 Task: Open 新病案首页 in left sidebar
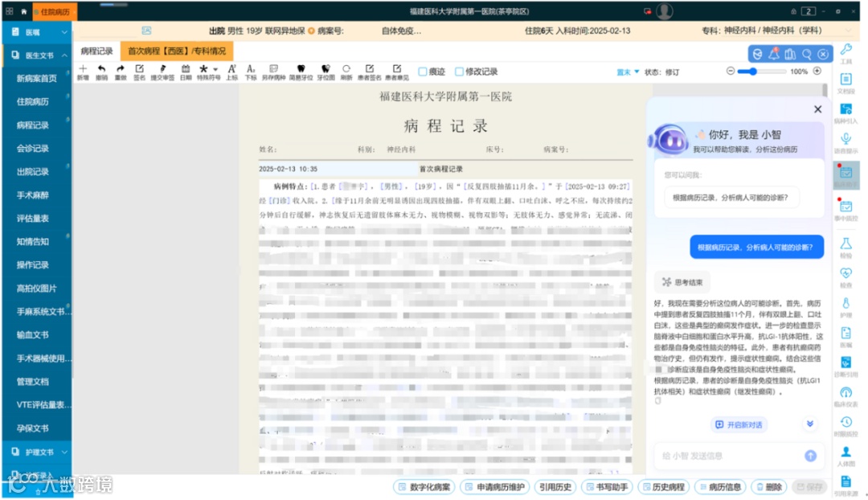pos(36,79)
